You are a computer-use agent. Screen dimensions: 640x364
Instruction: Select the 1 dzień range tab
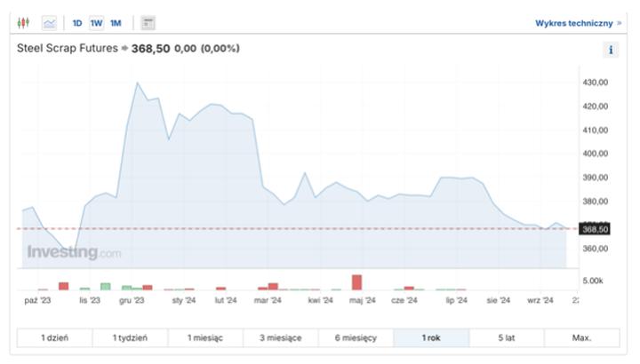54,338
